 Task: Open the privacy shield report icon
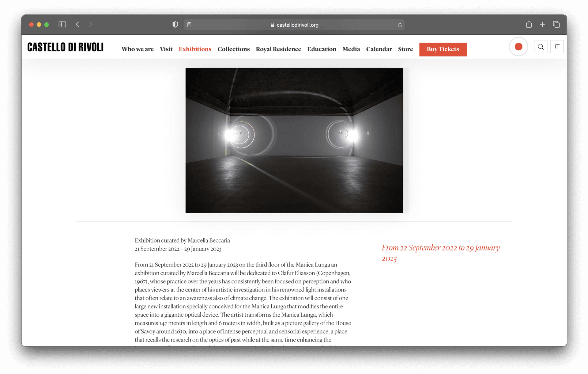point(175,25)
